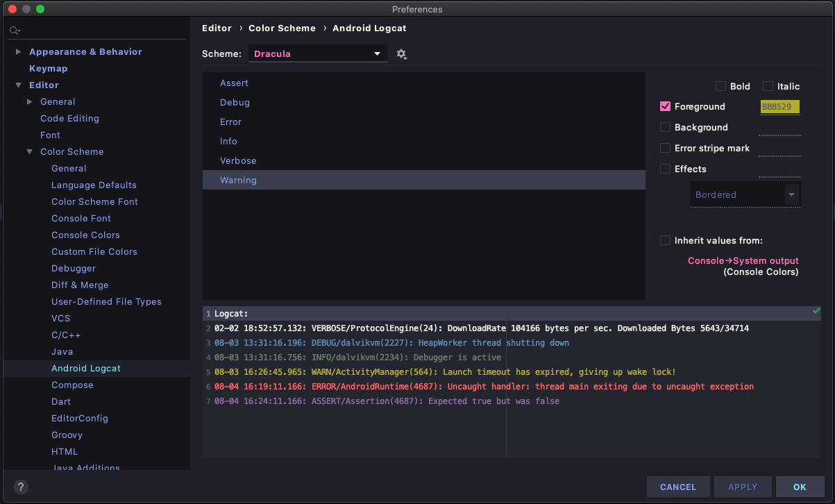Toggle the Error stripe mark checkbox
The image size is (835, 504).
[665, 148]
